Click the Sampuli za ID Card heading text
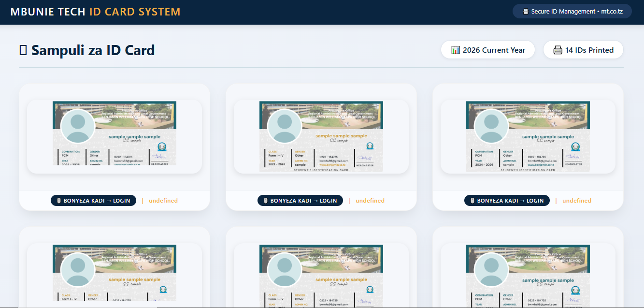 pyautogui.click(x=93, y=50)
